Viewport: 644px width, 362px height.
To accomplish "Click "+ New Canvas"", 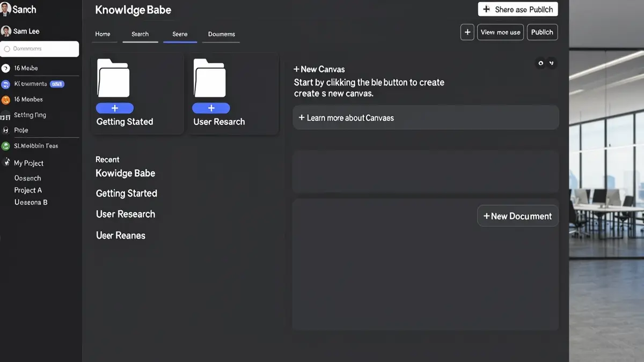I will point(319,69).
